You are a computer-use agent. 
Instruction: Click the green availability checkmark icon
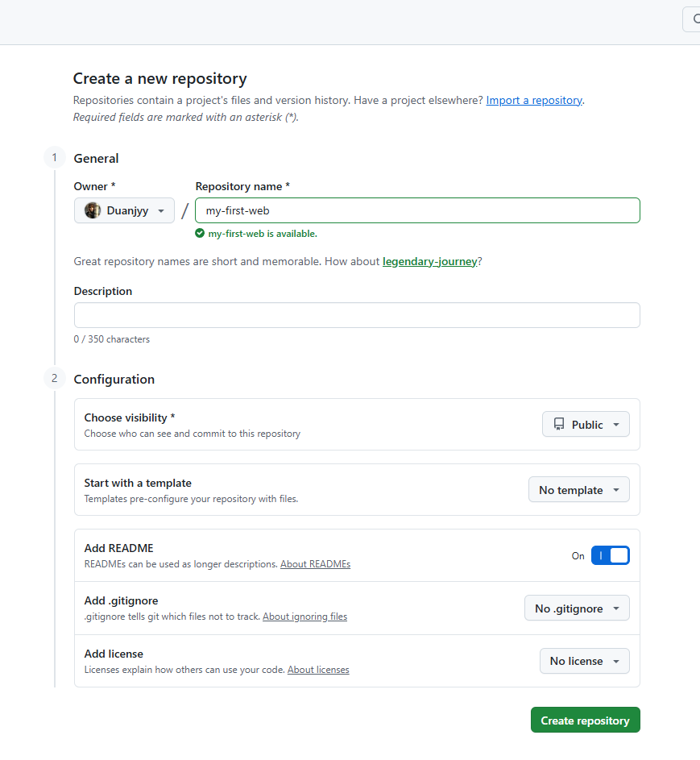200,234
